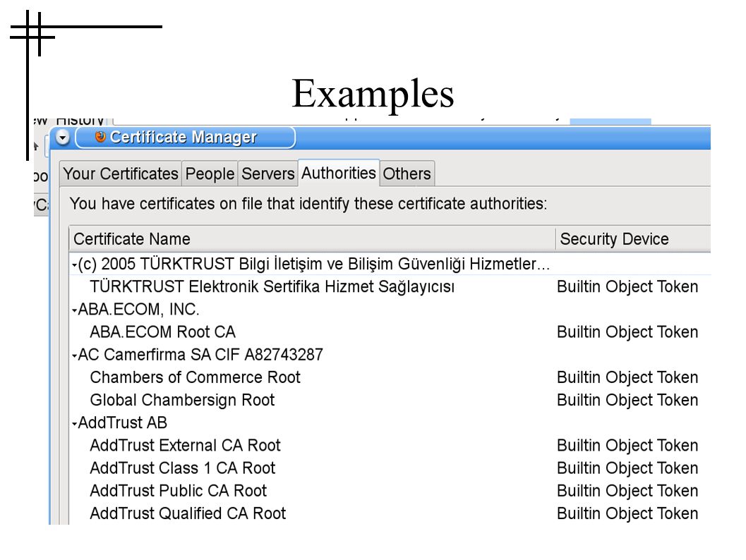746x560 pixels.
Task: Collapse the AddTrust AB group arrow
Action: pyautogui.click(x=74, y=424)
